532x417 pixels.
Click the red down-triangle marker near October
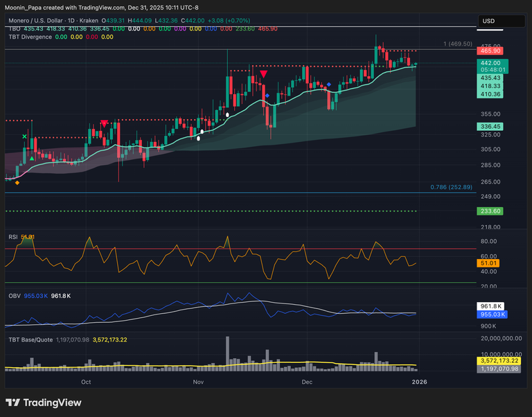point(104,124)
